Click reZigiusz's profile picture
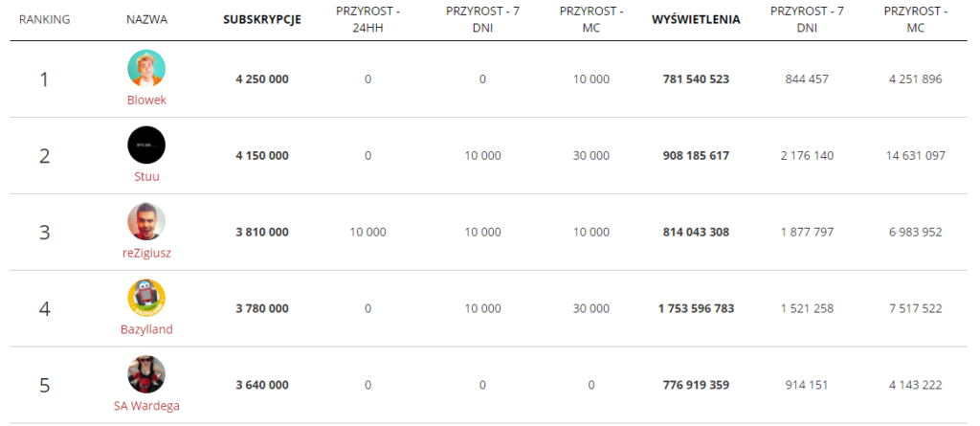The width and height of the screenshot is (980, 426). click(146, 221)
